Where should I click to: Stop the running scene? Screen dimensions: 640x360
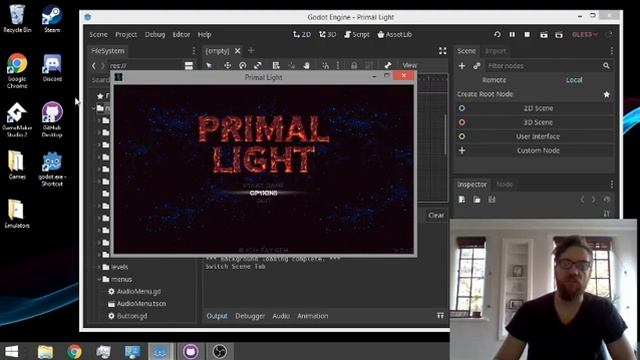pyautogui.click(x=527, y=35)
